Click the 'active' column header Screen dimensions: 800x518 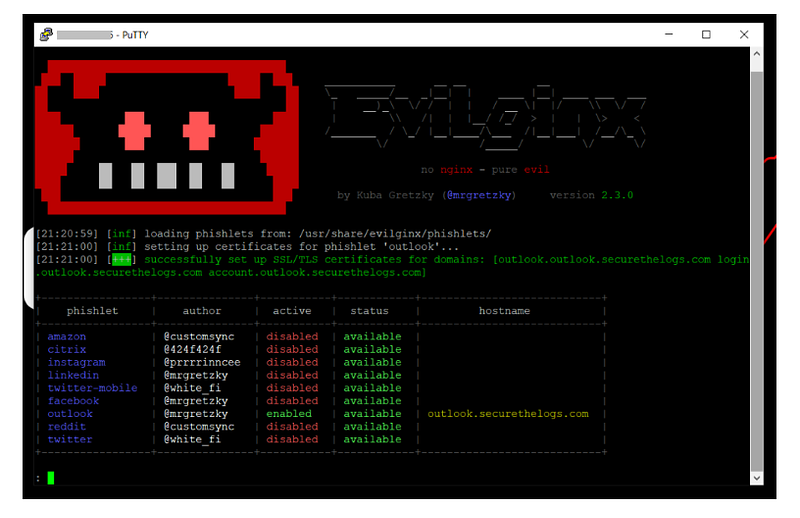pyautogui.click(x=292, y=311)
